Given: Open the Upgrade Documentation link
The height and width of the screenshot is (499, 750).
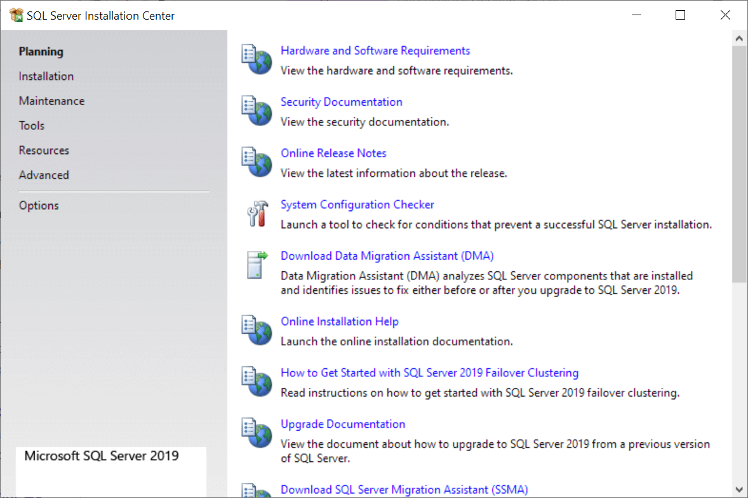Looking at the screenshot, I should pos(342,424).
